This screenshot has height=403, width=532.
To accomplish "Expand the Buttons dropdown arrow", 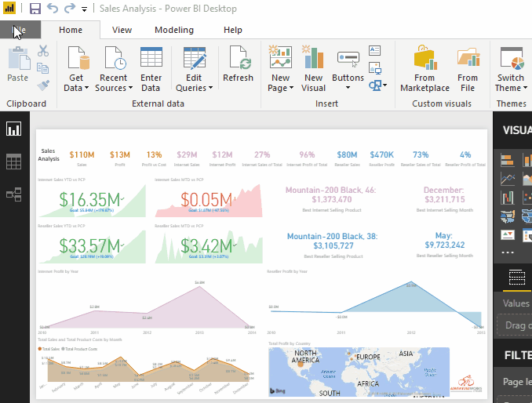I will pos(348,88).
